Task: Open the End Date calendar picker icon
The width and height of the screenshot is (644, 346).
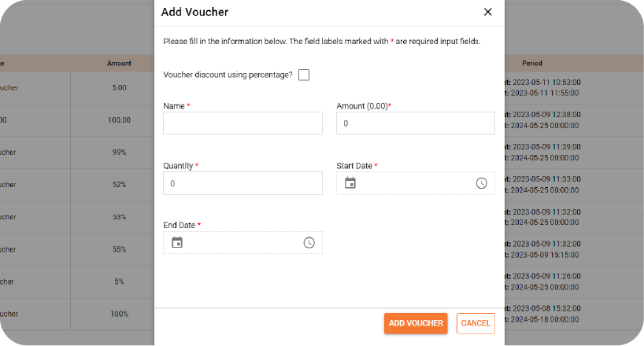Action: coord(177,242)
